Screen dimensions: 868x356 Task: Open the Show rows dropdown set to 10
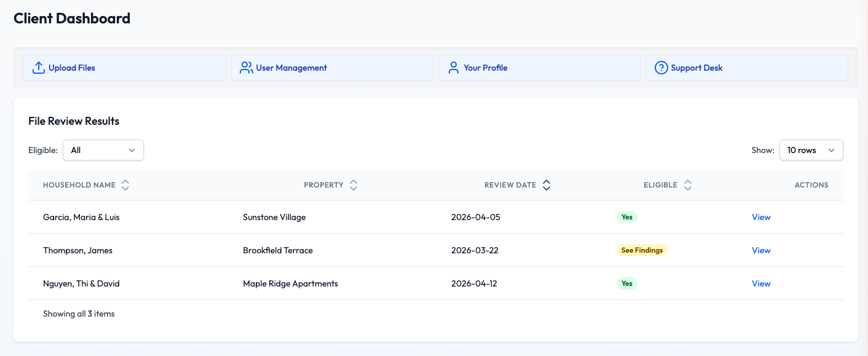(811, 150)
